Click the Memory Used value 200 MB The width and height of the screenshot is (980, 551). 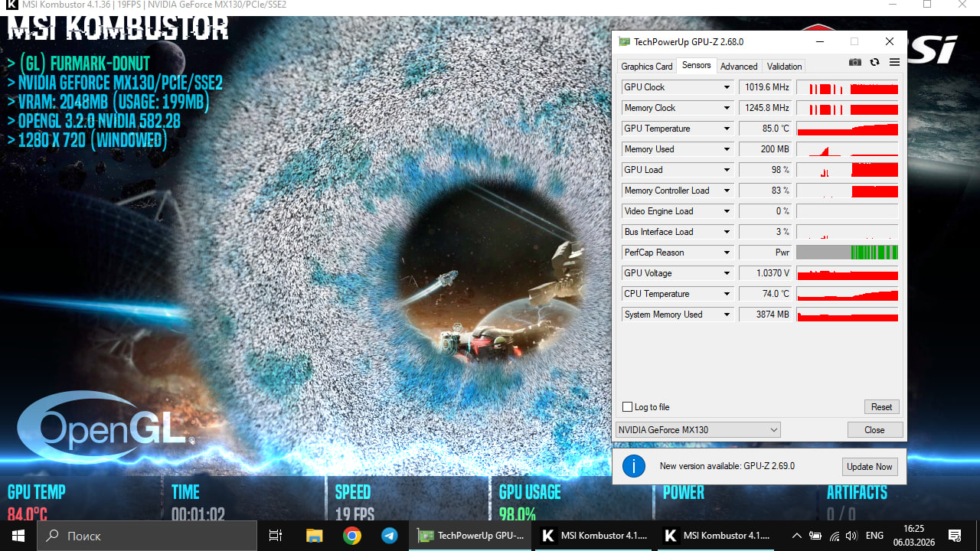765,149
